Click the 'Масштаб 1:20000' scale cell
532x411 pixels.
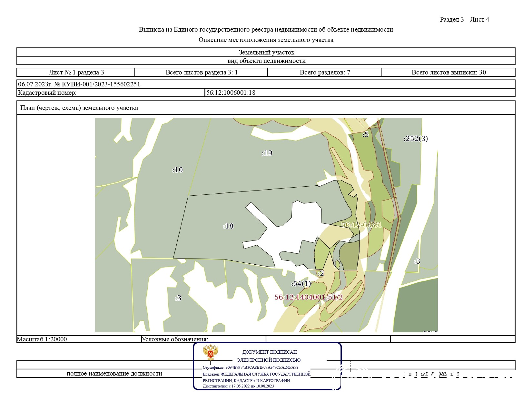click(x=42, y=339)
